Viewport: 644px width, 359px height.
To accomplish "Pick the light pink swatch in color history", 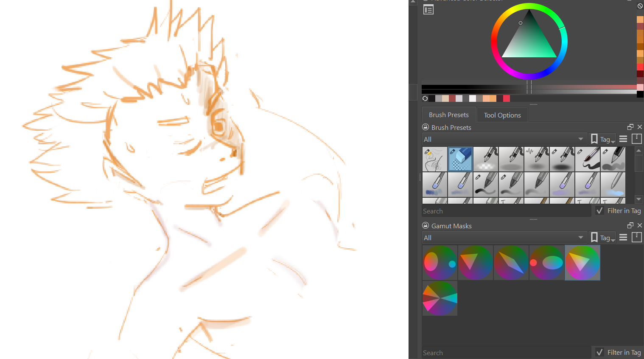I will (640, 87).
